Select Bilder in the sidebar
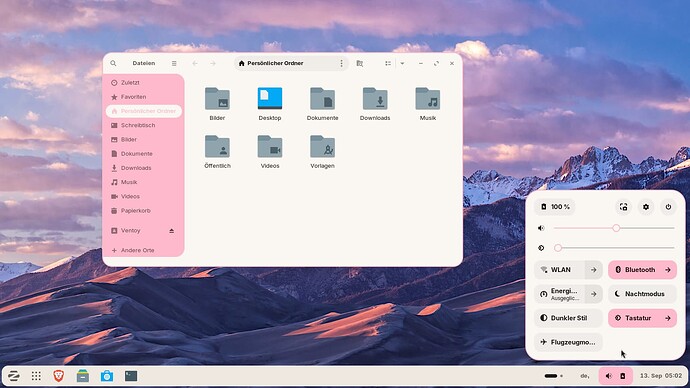The width and height of the screenshot is (690, 388). pos(143,139)
